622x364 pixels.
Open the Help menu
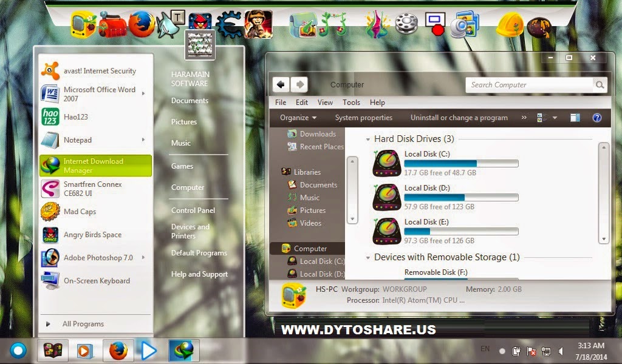pyautogui.click(x=377, y=102)
